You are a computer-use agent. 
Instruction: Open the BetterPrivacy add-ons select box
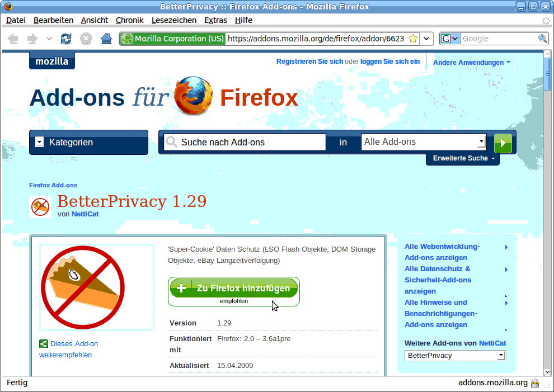(456, 356)
